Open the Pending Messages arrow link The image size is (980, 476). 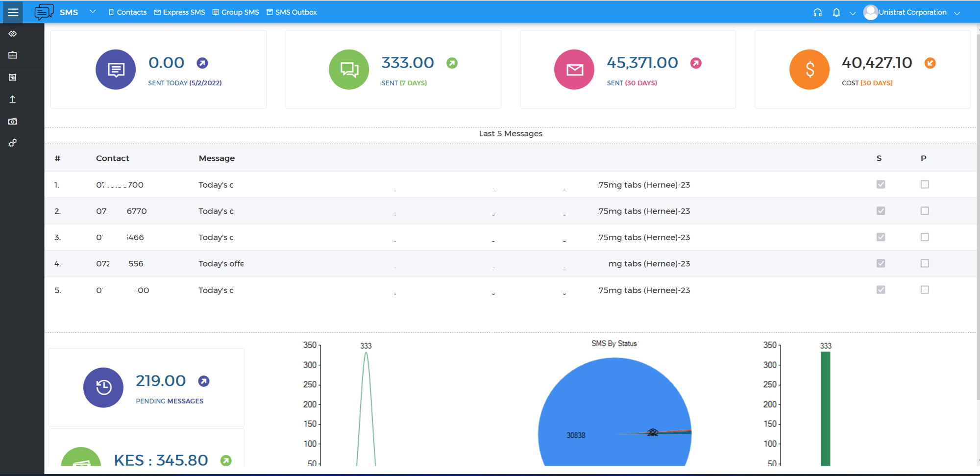click(x=204, y=381)
